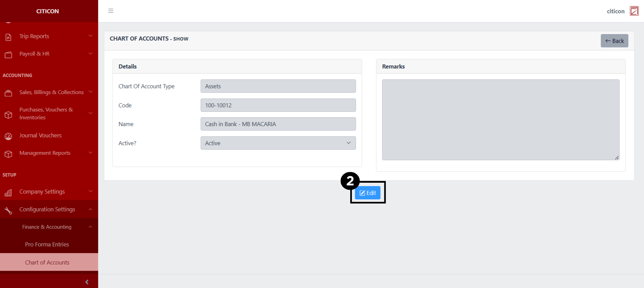Click the hamburger menu icon
Image resolution: width=644 pixels, height=288 pixels.
(111, 11)
